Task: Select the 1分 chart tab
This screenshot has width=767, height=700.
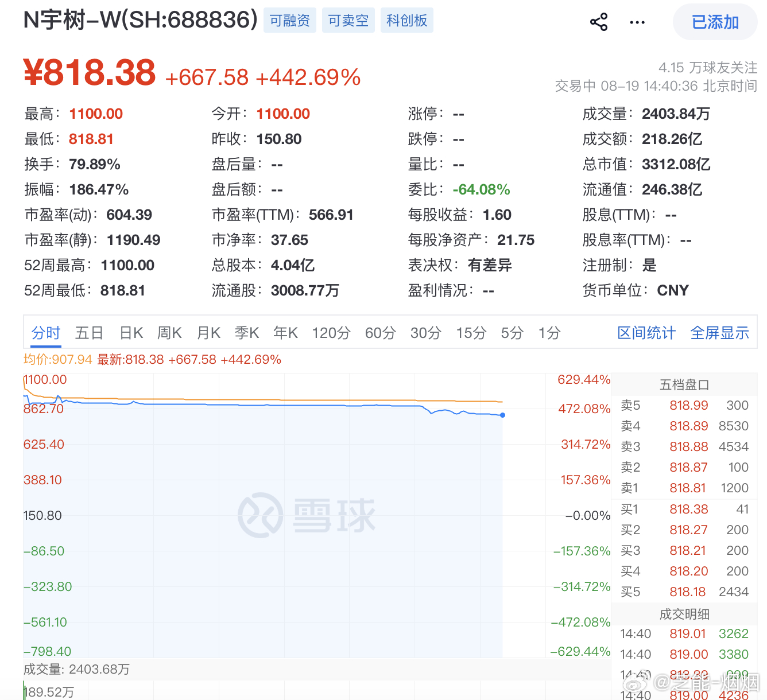Action: tap(549, 333)
